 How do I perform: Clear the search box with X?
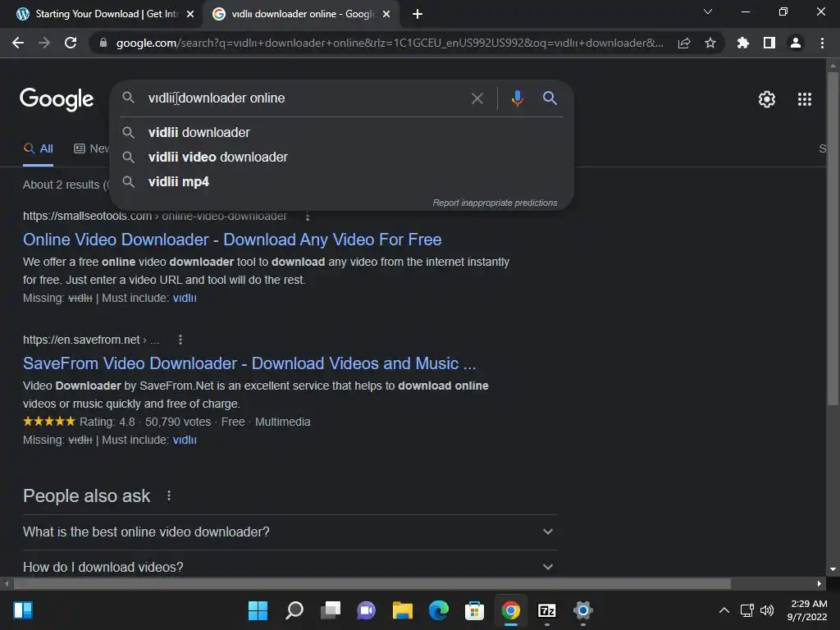pyautogui.click(x=477, y=98)
